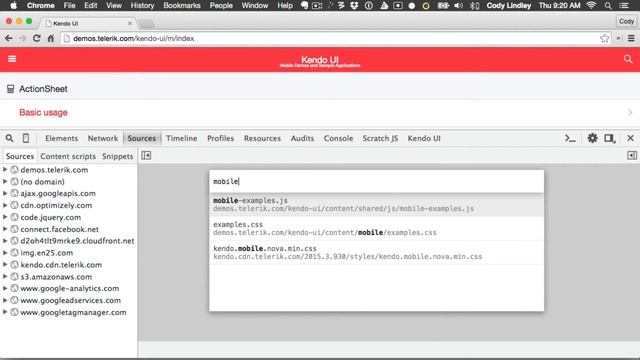Switch to the Elements panel
640x360 pixels.
[61, 138]
